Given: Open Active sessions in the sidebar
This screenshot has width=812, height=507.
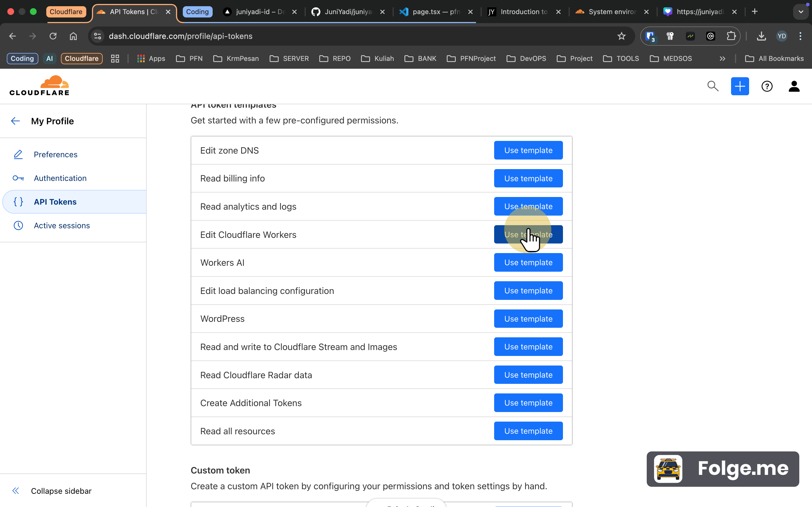Looking at the screenshot, I should click(x=62, y=225).
